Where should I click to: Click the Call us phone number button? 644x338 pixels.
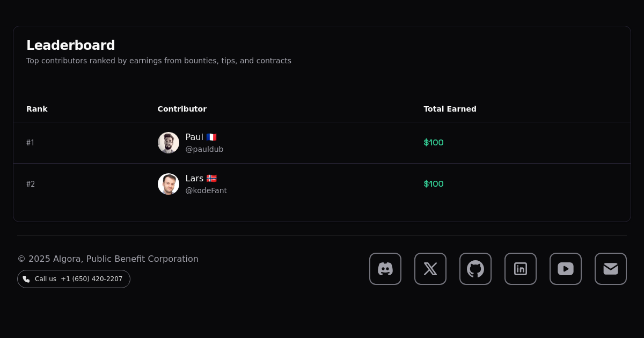click(x=74, y=278)
